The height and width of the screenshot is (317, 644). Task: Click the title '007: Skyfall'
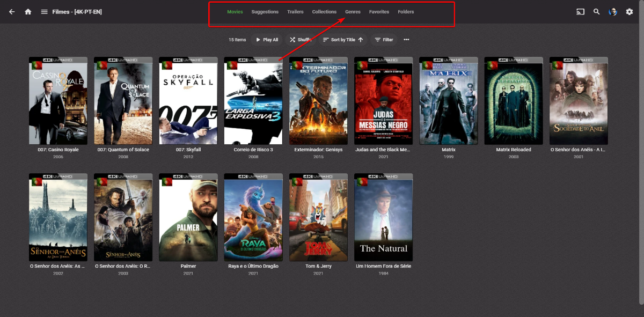[x=188, y=150]
